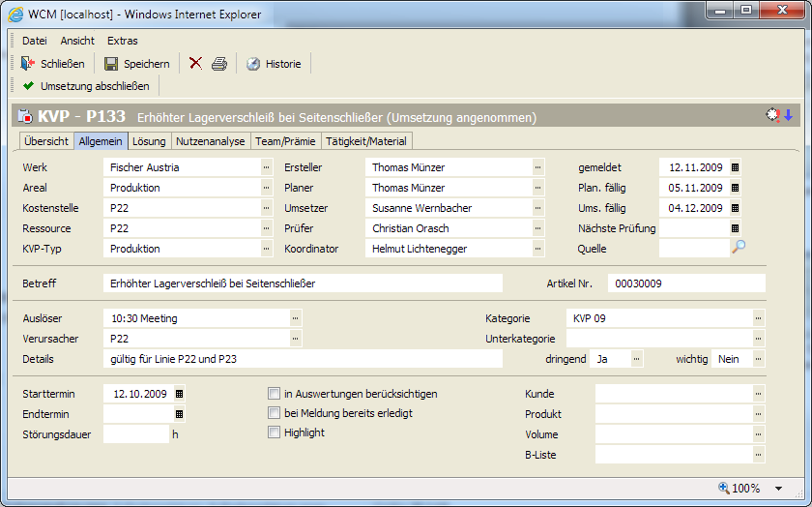Toggle the Highlight checkbox

pos(274,432)
